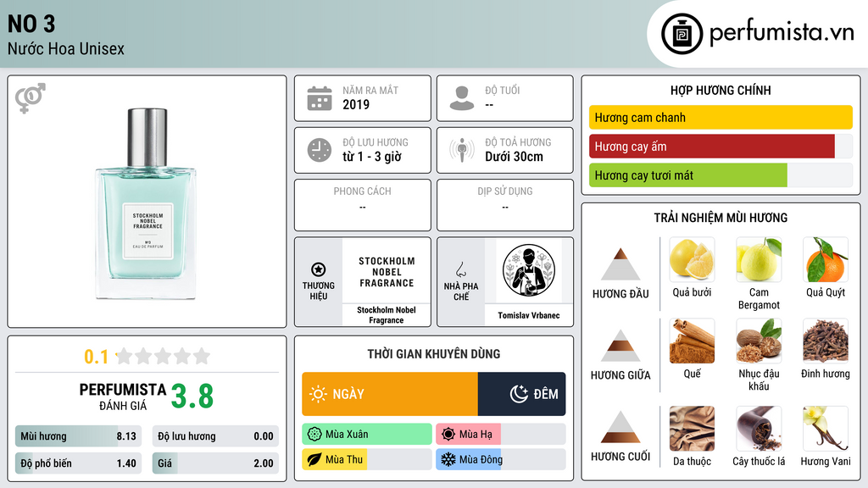Select the Ngày daytime segment
This screenshot has width=868, height=488.
click(x=390, y=394)
